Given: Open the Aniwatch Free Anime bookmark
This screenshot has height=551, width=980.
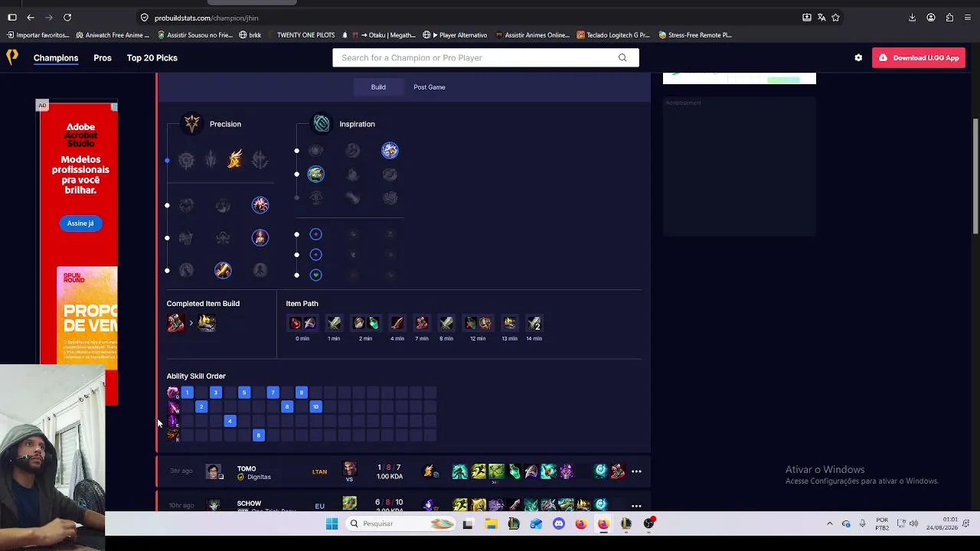Looking at the screenshot, I should click(113, 34).
